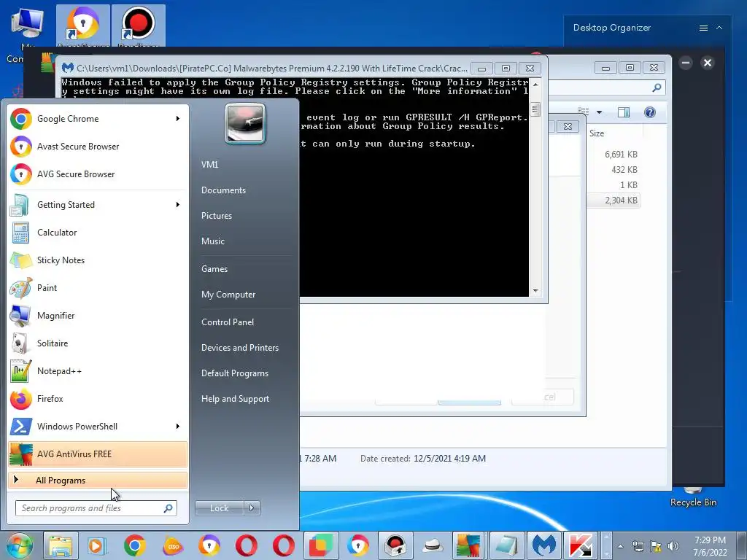Open Windows Media Player taskbar icon
This screenshot has width=747, height=560.
(98, 545)
